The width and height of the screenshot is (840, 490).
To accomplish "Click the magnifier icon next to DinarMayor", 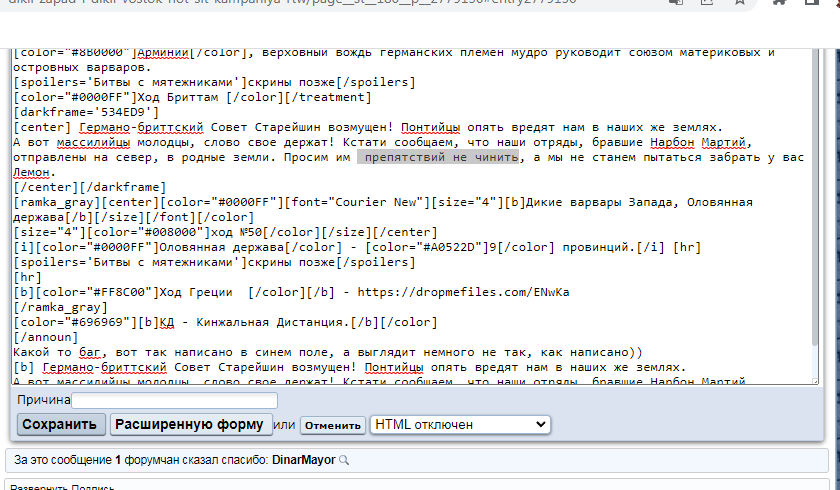I will point(345,461).
